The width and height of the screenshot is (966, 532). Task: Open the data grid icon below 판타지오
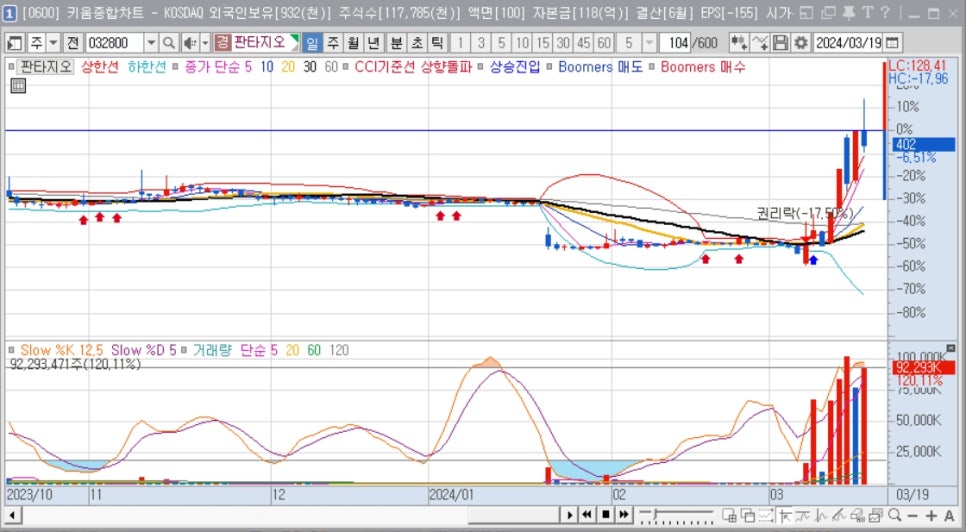click(18, 86)
